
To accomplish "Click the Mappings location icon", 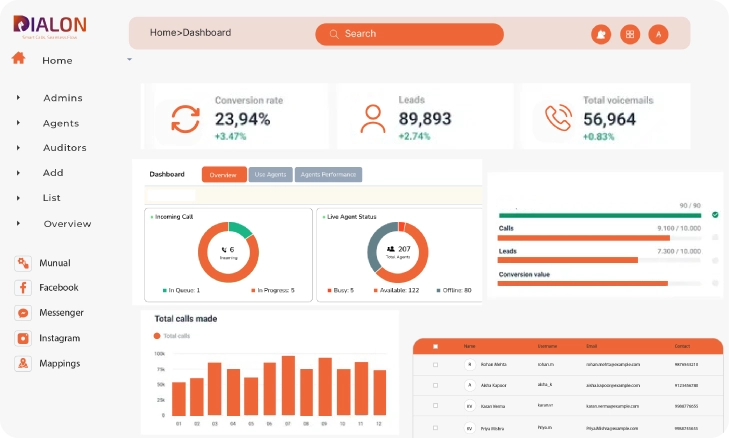I will pyautogui.click(x=22, y=363).
